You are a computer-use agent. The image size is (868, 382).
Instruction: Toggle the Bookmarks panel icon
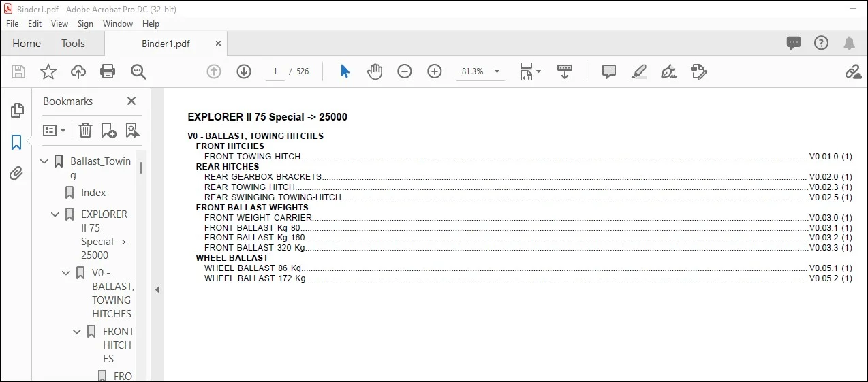[16, 142]
